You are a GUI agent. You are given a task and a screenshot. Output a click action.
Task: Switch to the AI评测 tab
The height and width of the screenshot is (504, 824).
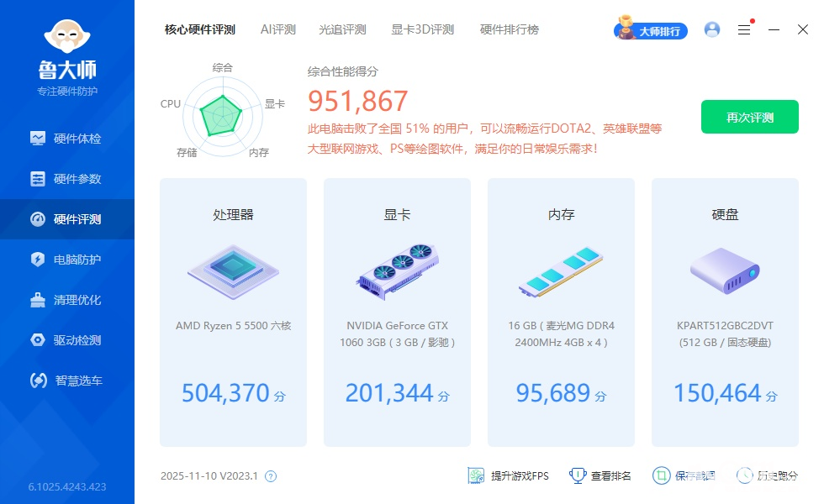pos(277,29)
